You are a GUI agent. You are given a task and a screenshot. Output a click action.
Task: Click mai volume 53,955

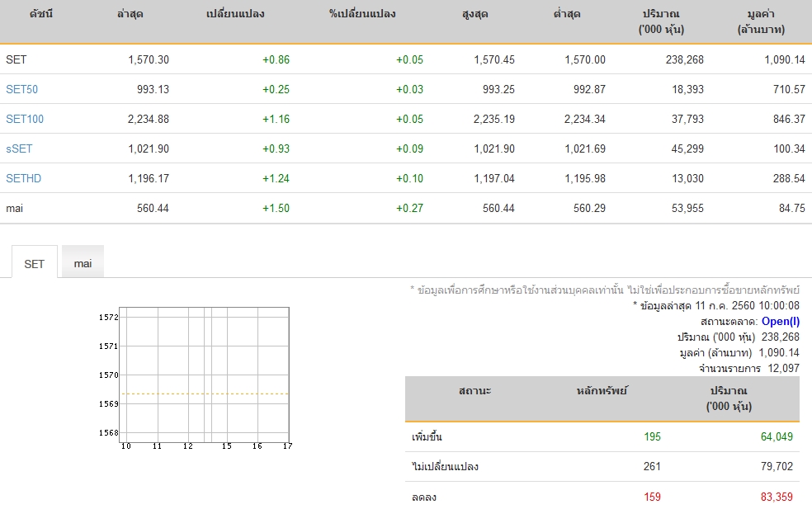coord(687,208)
